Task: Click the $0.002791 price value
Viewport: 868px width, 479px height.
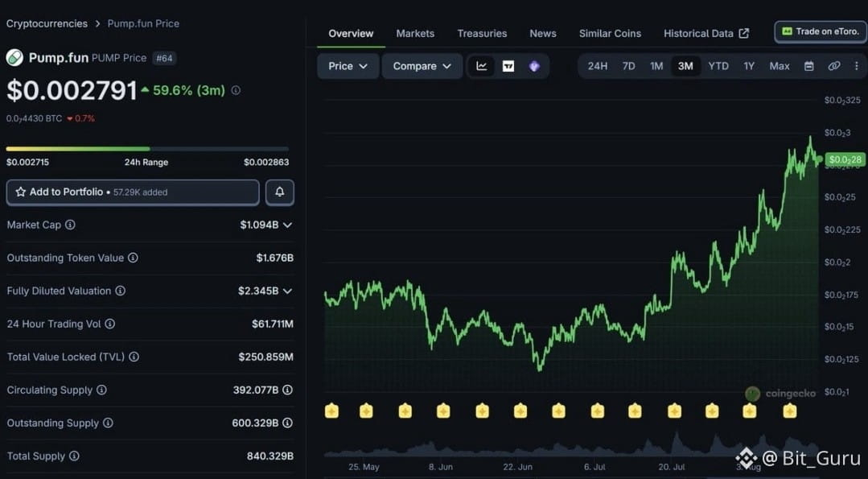Action: (x=72, y=90)
